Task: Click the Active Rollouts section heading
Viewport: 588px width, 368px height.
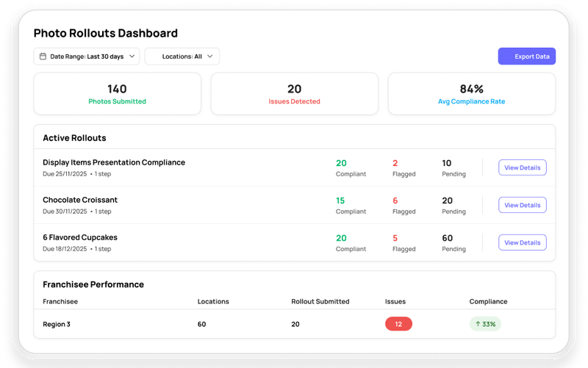Action: [x=74, y=138]
